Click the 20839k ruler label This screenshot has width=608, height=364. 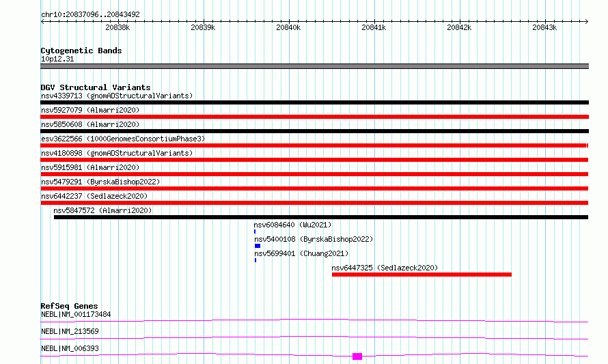coord(203,27)
